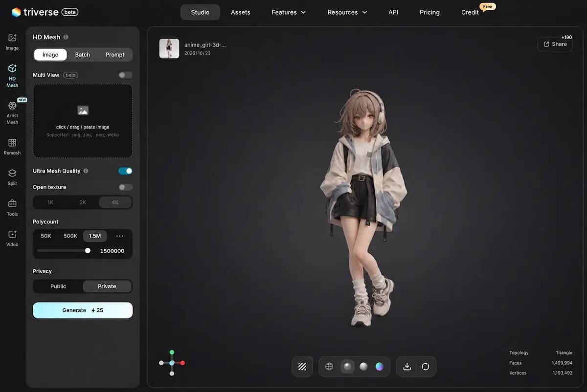Click the beta badge next to logo
This screenshot has height=392, width=587.
point(70,12)
